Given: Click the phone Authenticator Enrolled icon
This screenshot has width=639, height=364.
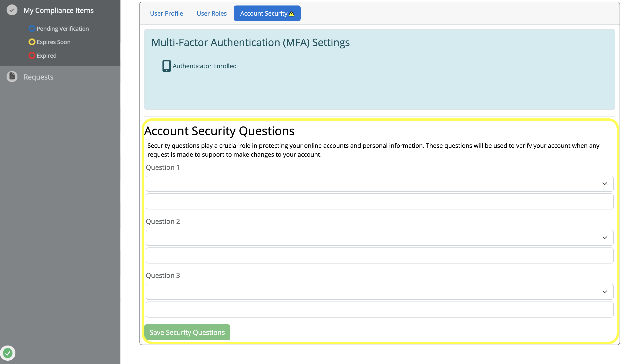Looking at the screenshot, I should (166, 66).
